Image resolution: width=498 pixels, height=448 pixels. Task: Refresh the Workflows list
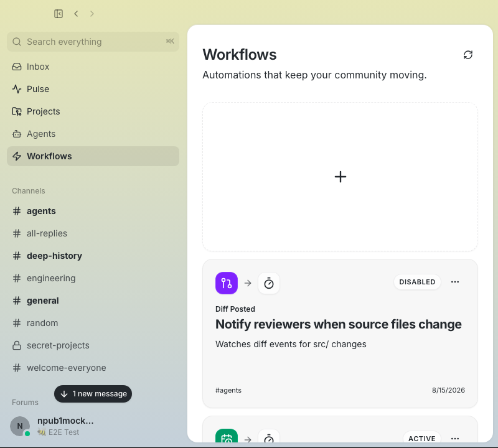pos(468,55)
